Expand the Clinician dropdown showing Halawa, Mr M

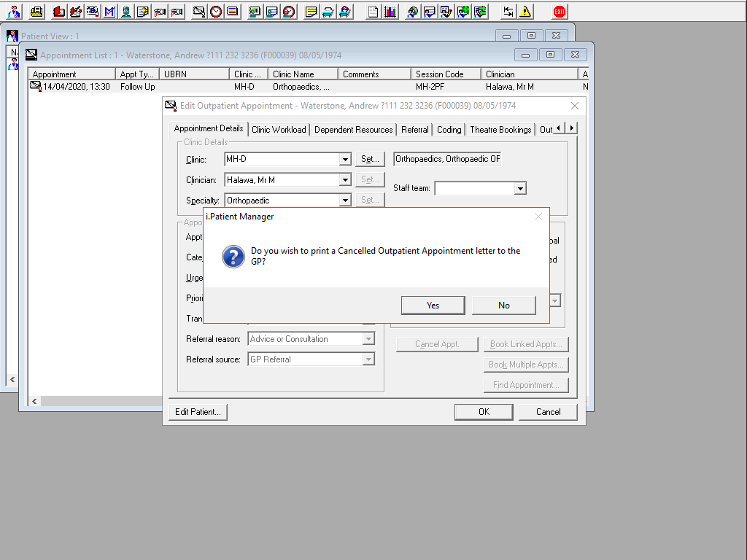(345, 180)
